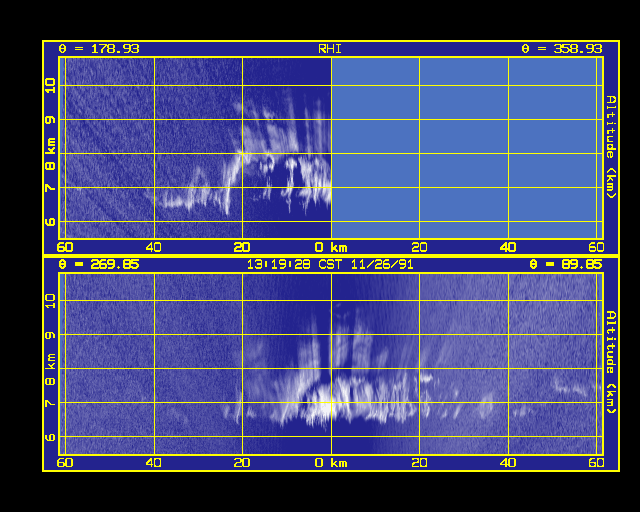The width and height of the screenshot is (640, 512).
Task: Select the upper panel's 0 km range label
Action: (x=331, y=247)
